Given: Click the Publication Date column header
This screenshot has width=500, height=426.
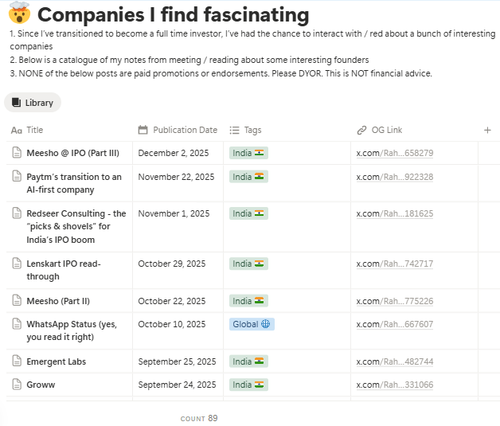Looking at the screenshot, I should pos(178,130).
